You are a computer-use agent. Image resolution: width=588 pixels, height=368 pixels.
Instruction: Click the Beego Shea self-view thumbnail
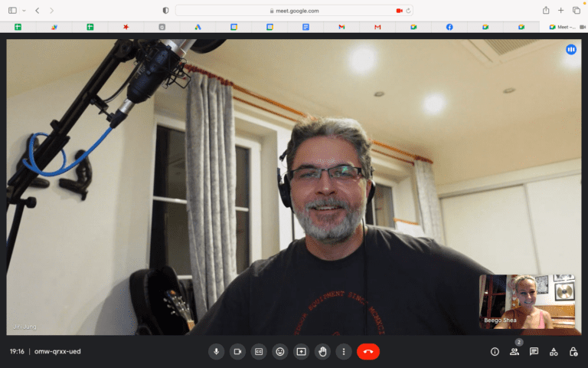point(527,301)
